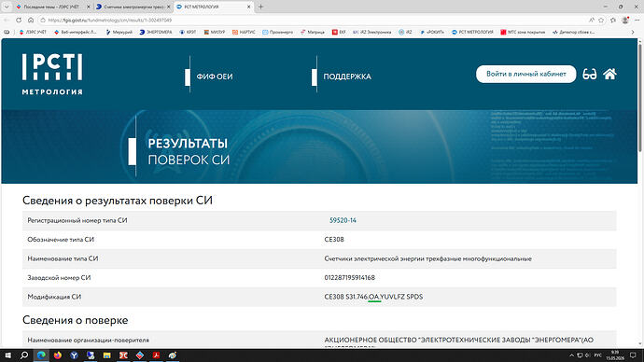
Task: Open РОКИП bookmark
Action: click(x=431, y=32)
